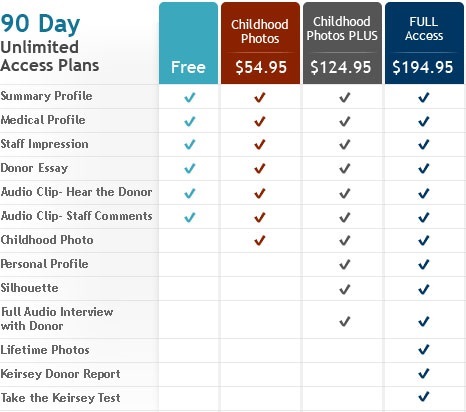Click Free checkmark for Audio Clip- Staff Comments
This screenshot has height=412, width=466.
click(x=190, y=217)
